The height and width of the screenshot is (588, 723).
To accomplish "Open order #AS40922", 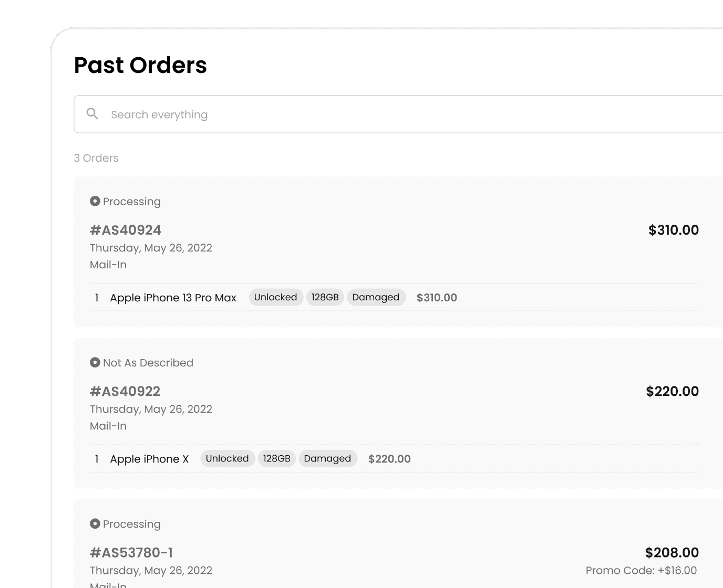I will pos(125,391).
